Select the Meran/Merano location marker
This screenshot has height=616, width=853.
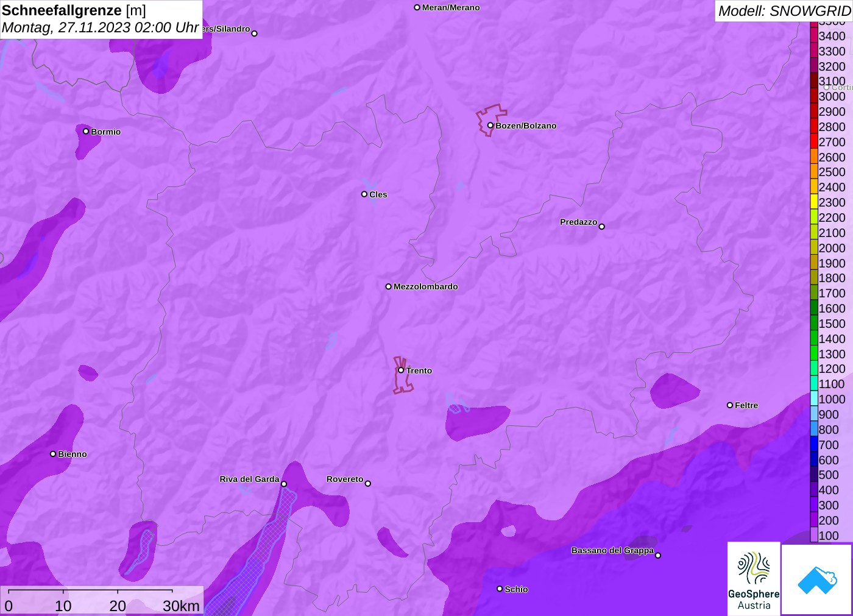point(417,7)
